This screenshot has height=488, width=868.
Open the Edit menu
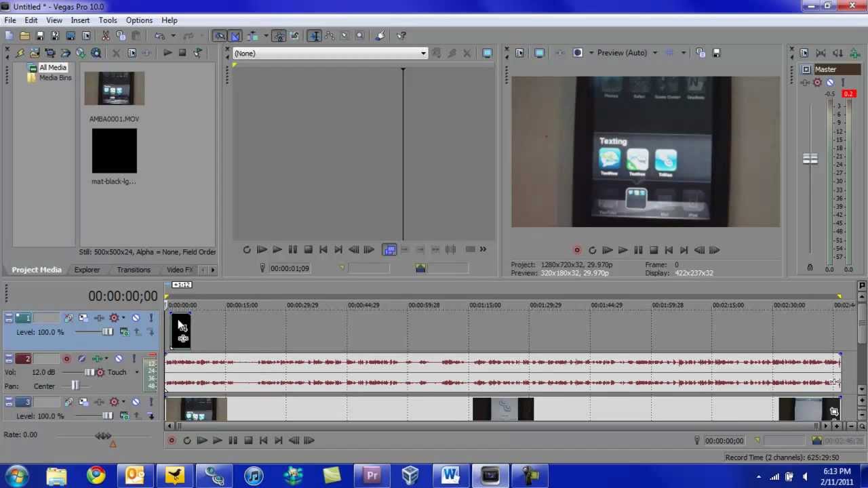pos(31,20)
